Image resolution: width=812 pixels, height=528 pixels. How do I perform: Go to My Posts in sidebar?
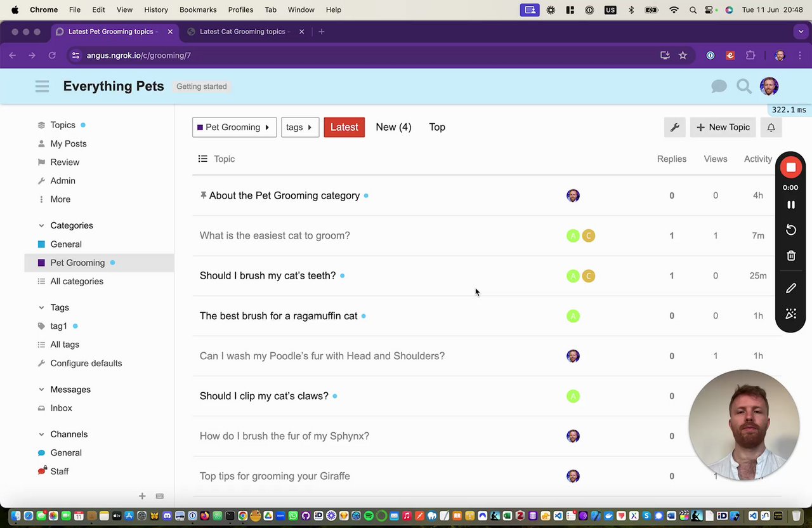coord(69,143)
